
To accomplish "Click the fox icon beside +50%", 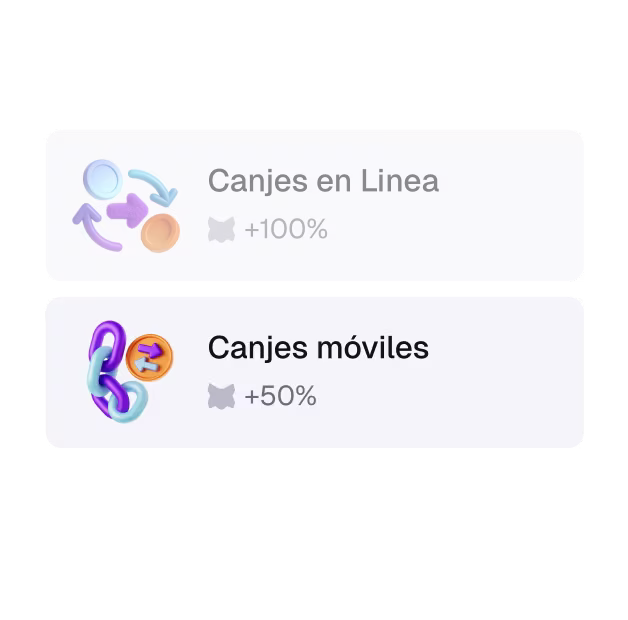I will (x=221, y=396).
